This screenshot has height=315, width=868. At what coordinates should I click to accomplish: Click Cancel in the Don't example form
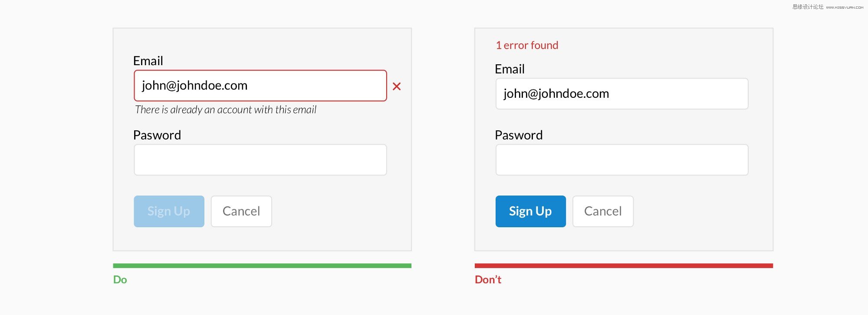pyautogui.click(x=603, y=211)
